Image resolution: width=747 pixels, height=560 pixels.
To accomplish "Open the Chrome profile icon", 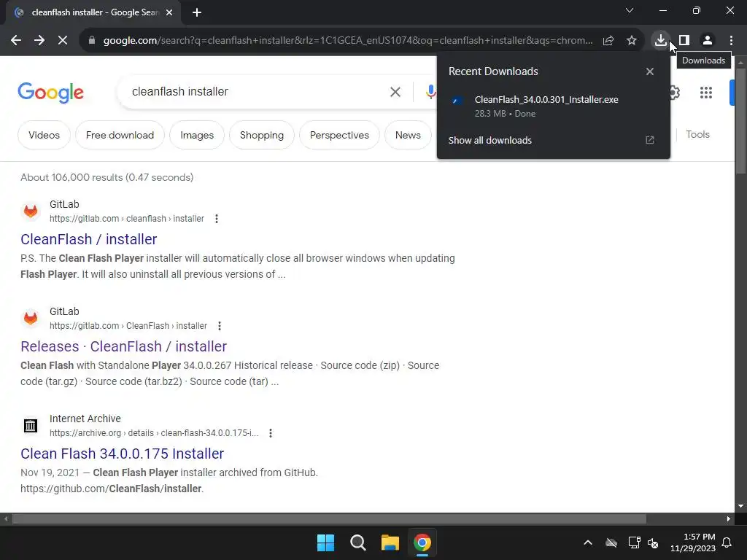I will point(708,41).
